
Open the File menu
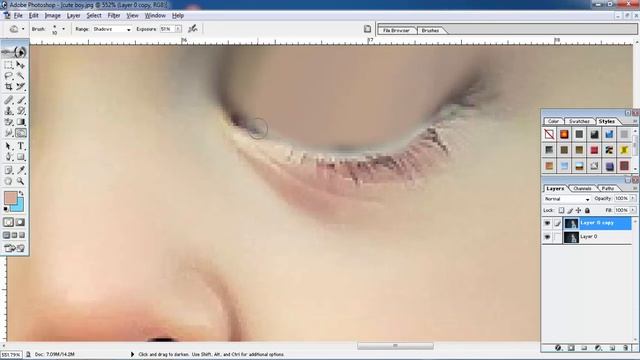18,16
